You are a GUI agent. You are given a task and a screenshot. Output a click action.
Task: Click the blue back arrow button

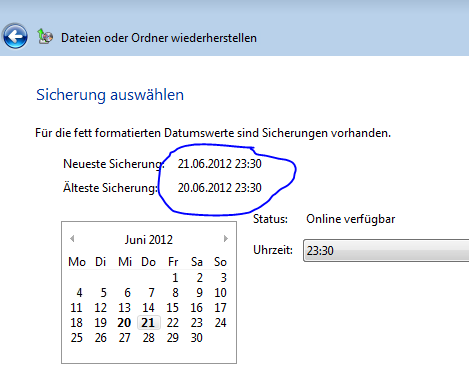(x=15, y=36)
